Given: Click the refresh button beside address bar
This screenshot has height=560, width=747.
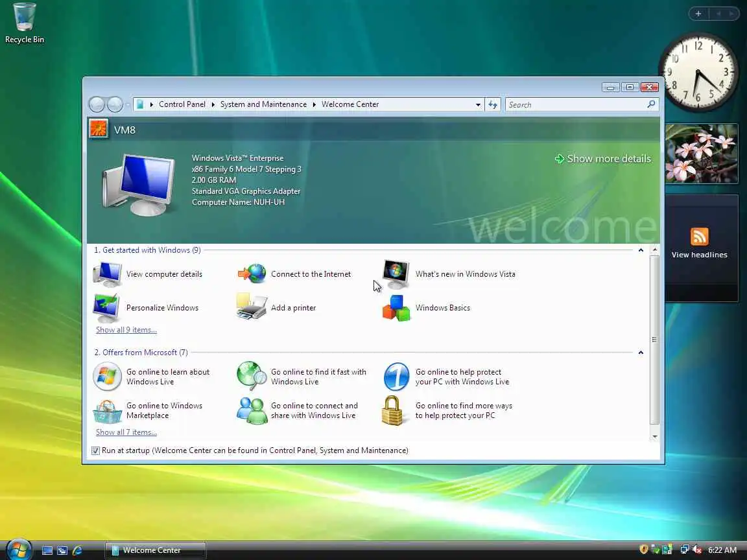Looking at the screenshot, I should click(x=493, y=105).
